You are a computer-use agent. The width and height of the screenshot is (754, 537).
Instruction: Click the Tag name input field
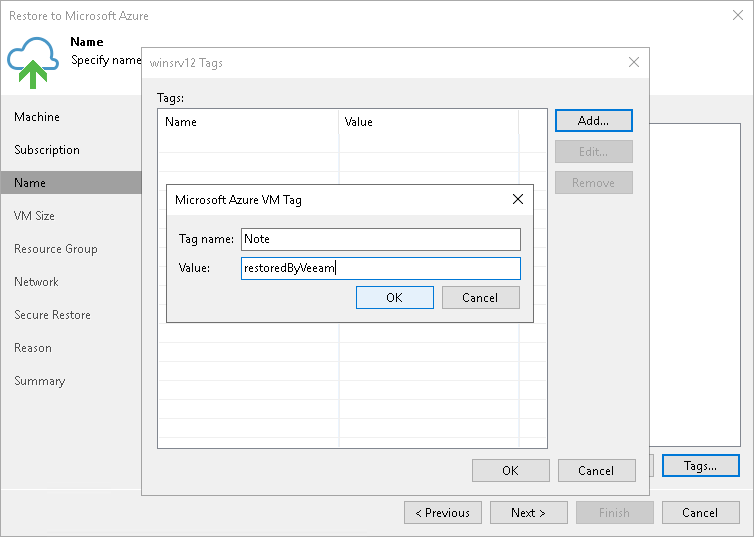pyautogui.click(x=380, y=239)
